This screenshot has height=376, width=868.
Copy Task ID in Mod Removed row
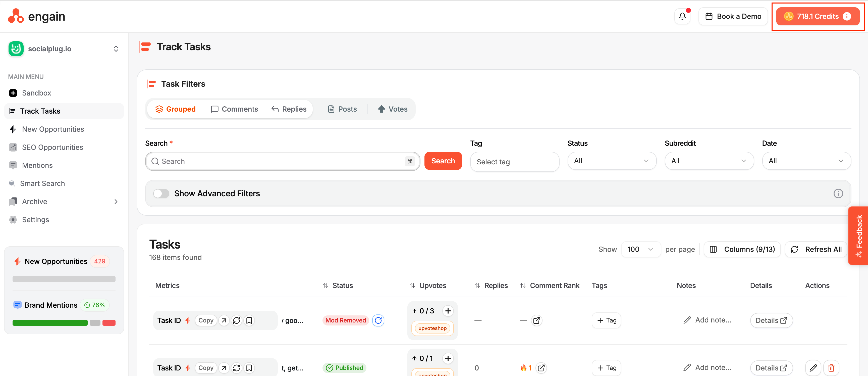coord(205,320)
